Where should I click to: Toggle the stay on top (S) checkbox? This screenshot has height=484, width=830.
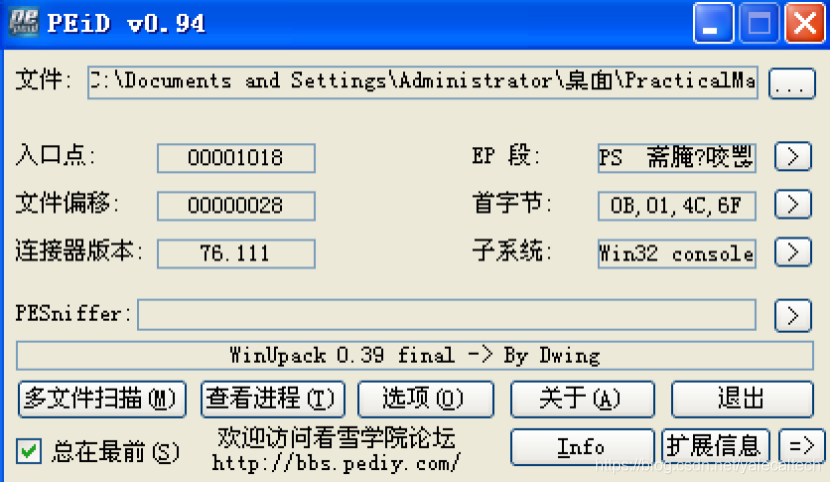pos(29,451)
